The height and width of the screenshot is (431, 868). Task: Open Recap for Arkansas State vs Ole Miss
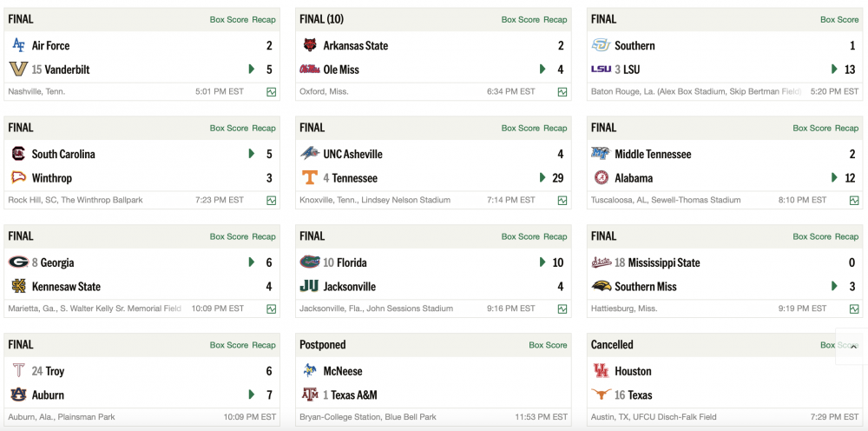(x=556, y=20)
